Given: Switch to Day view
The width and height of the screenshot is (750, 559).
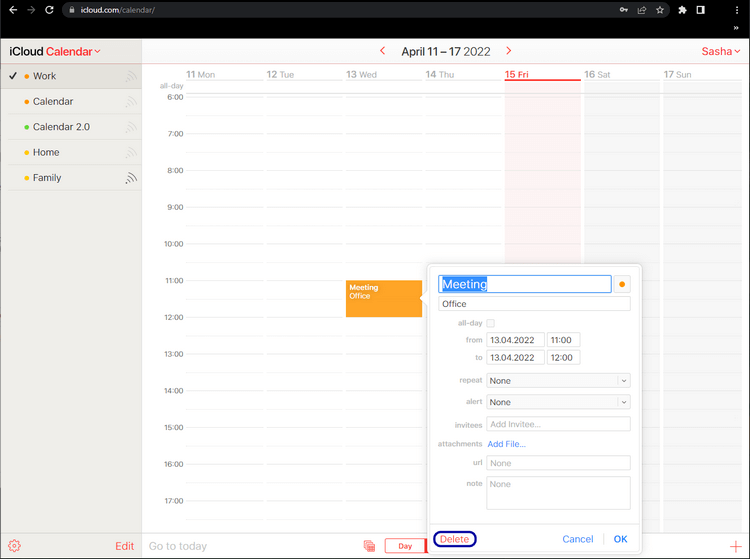Looking at the screenshot, I should pyautogui.click(x=405, y=546).
